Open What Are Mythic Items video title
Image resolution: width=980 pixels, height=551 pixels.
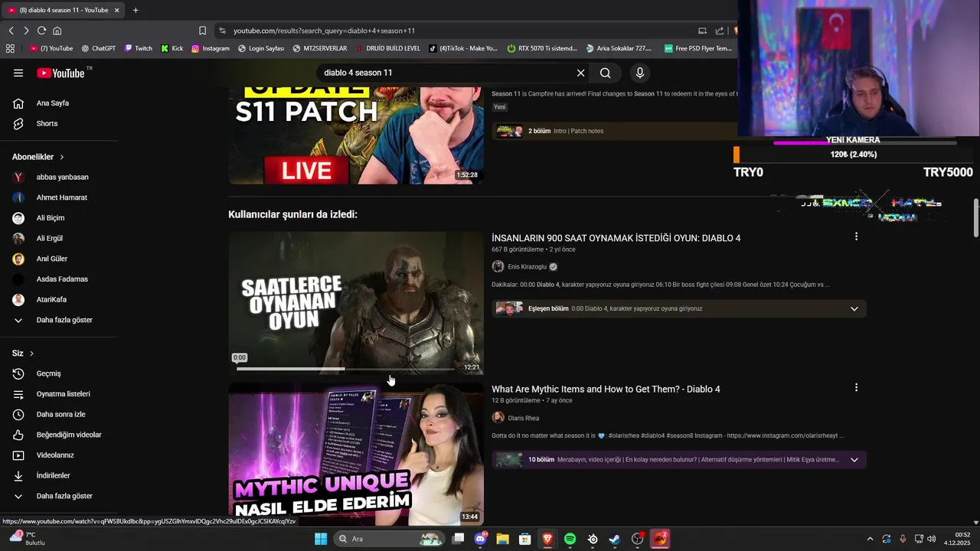[x=606, y=389]
